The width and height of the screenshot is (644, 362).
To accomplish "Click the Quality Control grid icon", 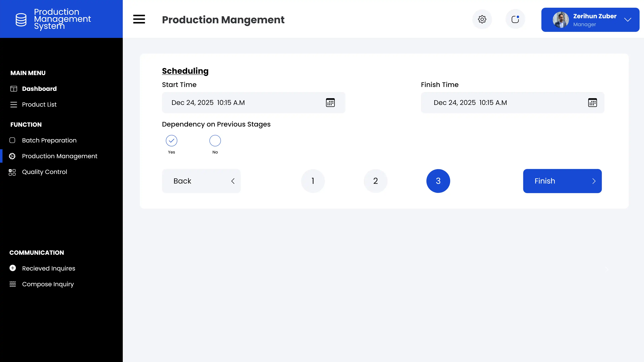I will coord(12,172).
